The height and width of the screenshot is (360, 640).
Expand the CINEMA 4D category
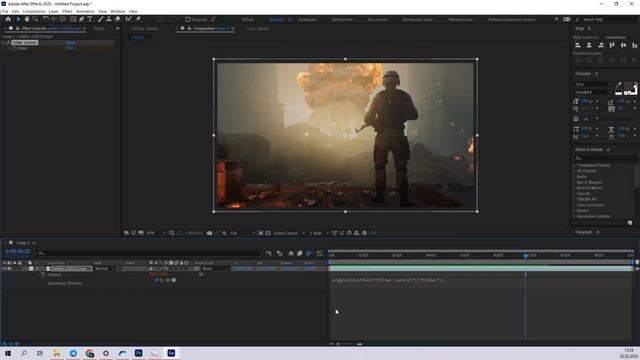click(x=574, y=199)
